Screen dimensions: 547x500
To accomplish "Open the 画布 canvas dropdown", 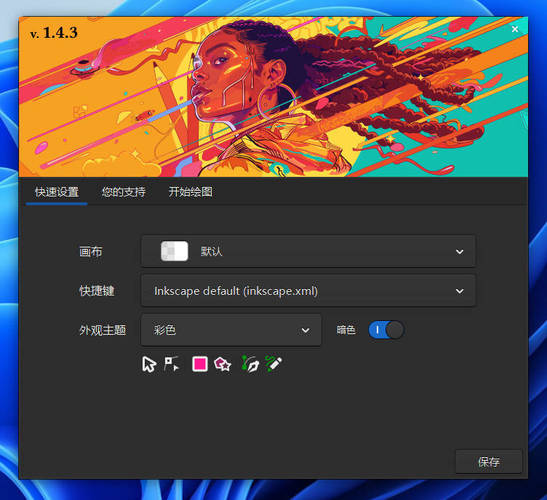I will point(308,251).
